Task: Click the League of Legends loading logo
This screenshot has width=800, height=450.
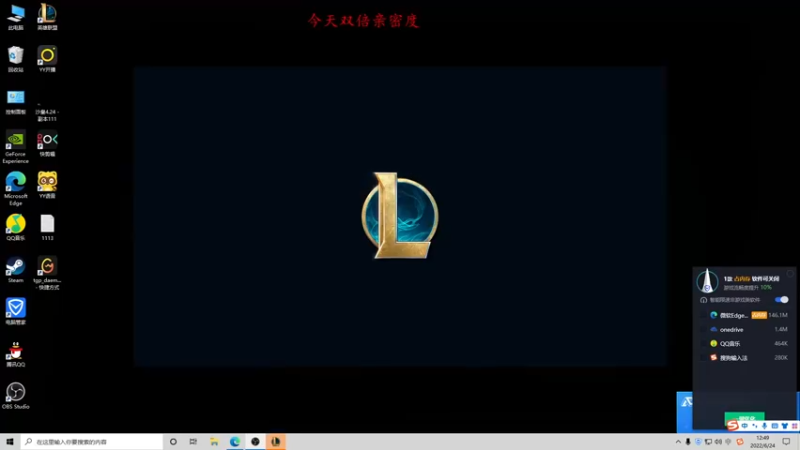Action: 400,215
